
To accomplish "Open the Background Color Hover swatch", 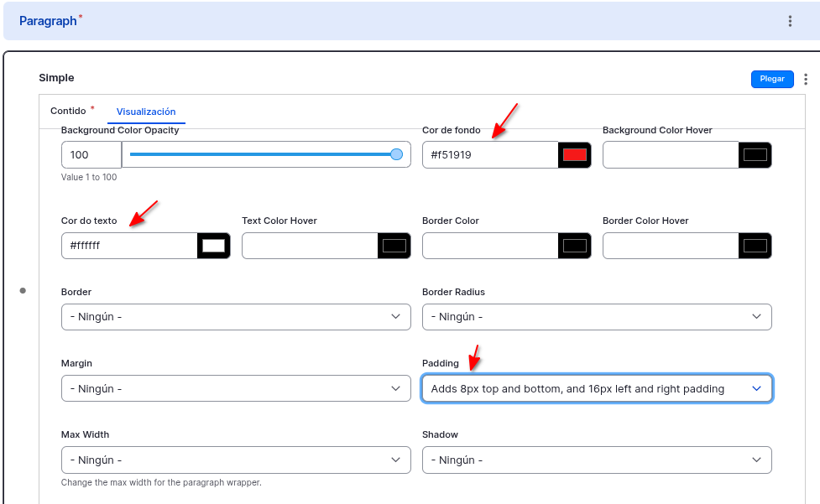I will [755, 154].
